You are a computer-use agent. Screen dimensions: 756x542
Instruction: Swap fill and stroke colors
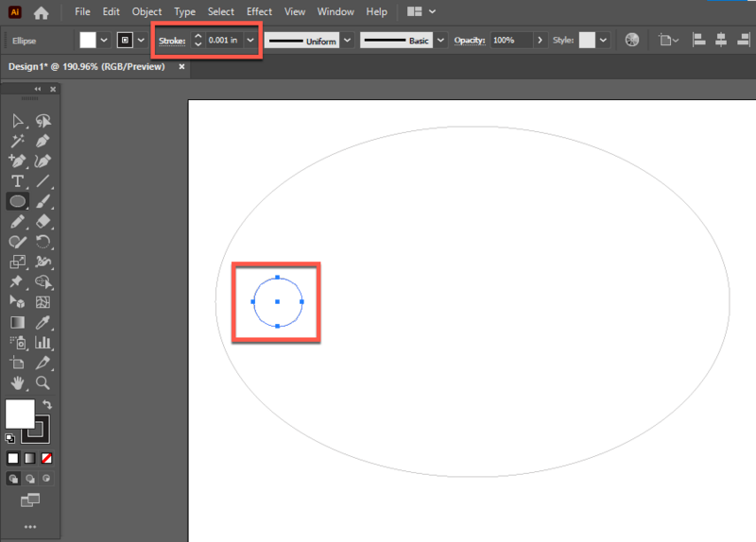[x=47, y=404]
